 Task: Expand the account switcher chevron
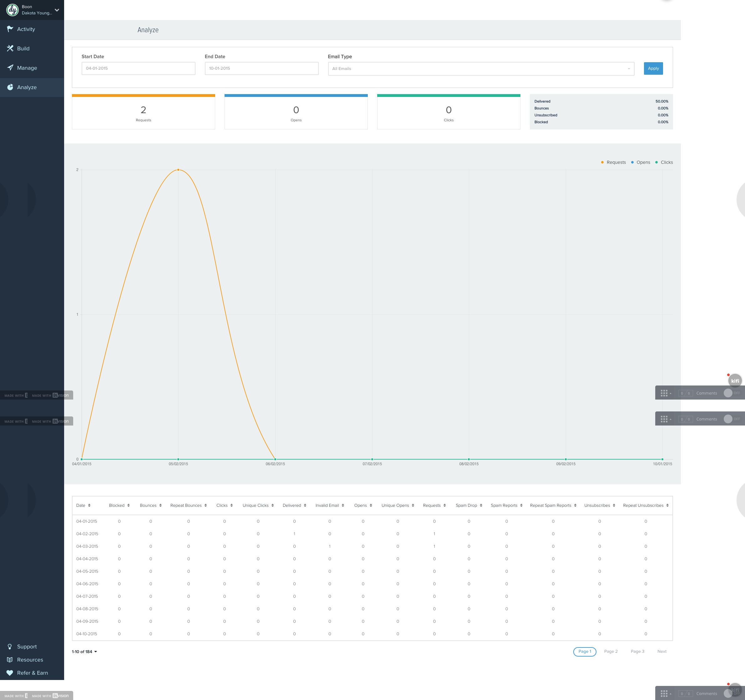[x=57, y=10]
